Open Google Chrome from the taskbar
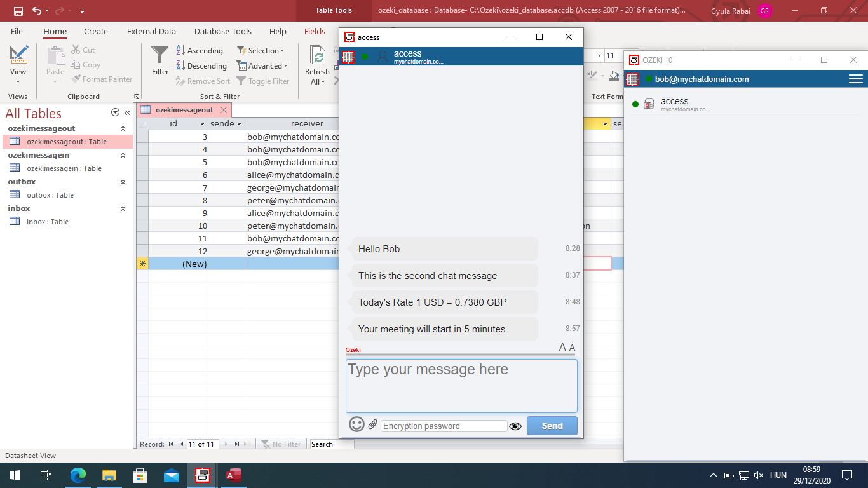The image size is (868, 488). click(78, 475)
